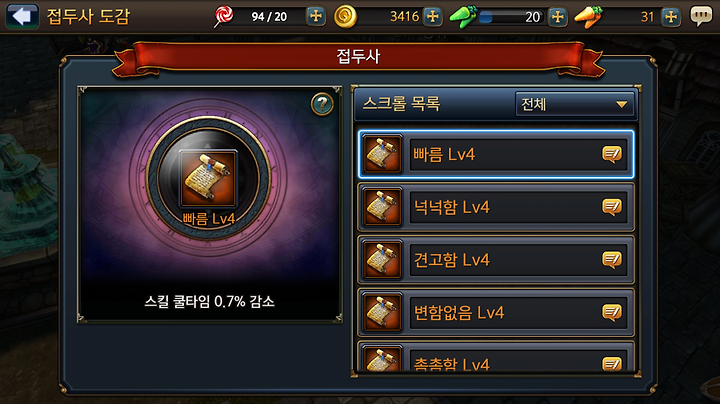Open note icon for 넉넉함 Lv4
Screen dimensions: 720x404
pos(612,207)
